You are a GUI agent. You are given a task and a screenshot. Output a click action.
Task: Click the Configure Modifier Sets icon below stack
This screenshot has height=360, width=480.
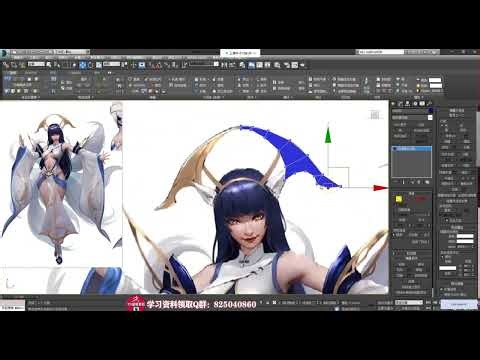point(427,182)
